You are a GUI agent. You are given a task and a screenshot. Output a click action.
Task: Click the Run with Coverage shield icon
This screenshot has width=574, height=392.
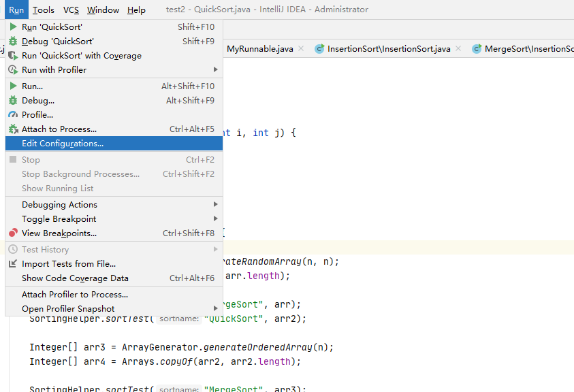tap(13, 55)
